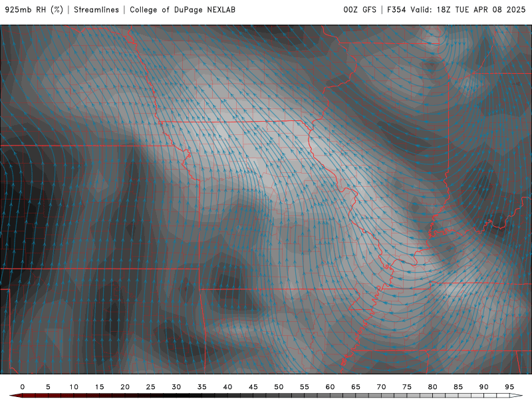Select the "30" color scale label
The width and height of the screenshot is (532, 399).
176,387
